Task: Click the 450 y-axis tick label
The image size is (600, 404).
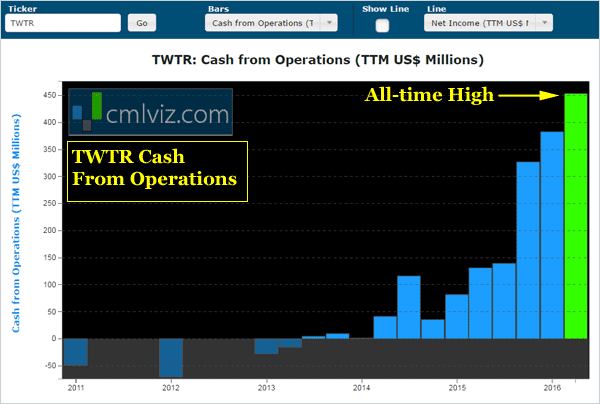Action: 50,95
